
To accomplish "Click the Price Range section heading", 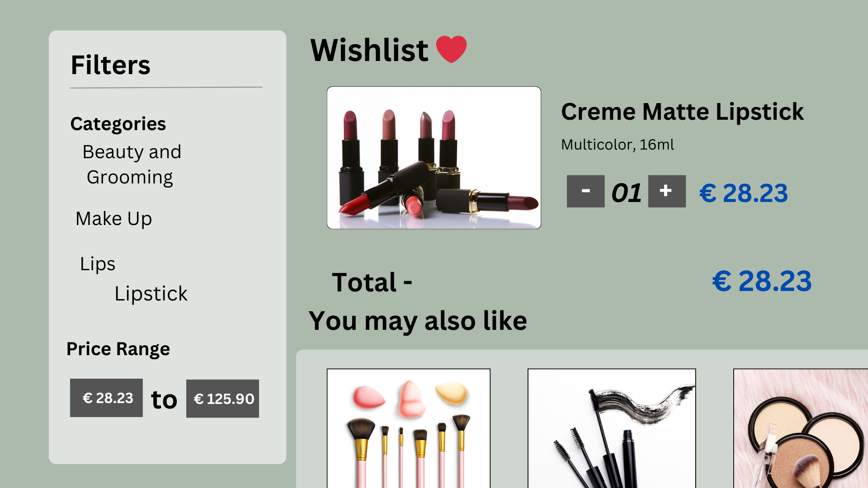I will [118, 349].
